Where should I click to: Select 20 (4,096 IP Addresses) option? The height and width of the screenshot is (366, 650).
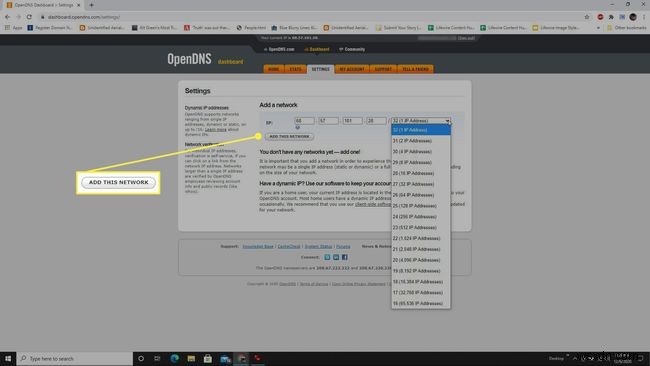(x=421, y=260)
